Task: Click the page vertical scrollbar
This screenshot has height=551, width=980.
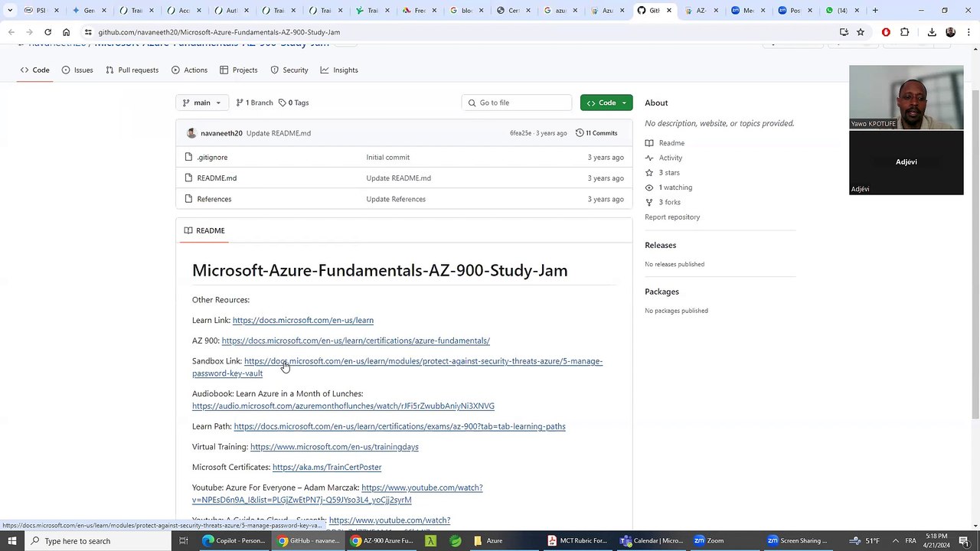Action: tap(975, 253)
